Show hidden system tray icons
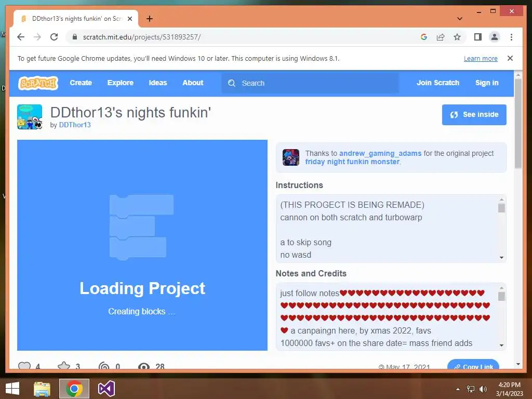 tap(458, 389)
